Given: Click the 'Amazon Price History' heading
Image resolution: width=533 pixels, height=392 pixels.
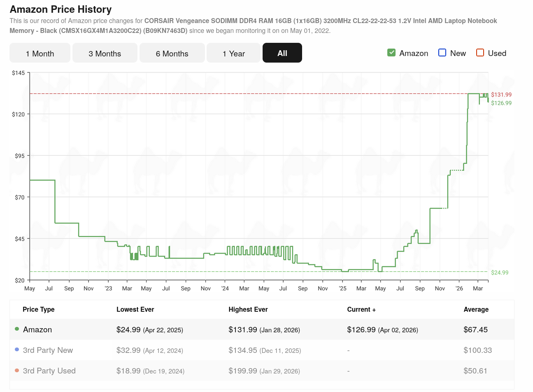Looking at the screenshot, I should (61, 9).
